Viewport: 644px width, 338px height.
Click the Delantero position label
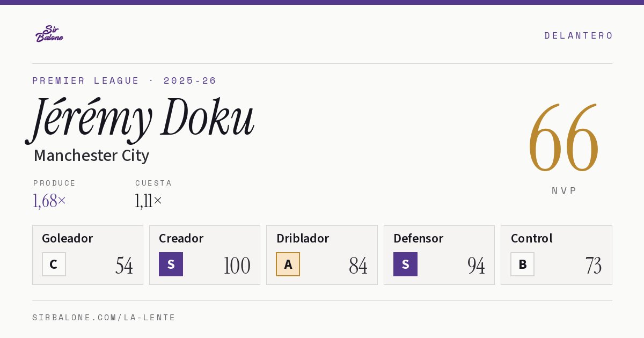(579, 35)
